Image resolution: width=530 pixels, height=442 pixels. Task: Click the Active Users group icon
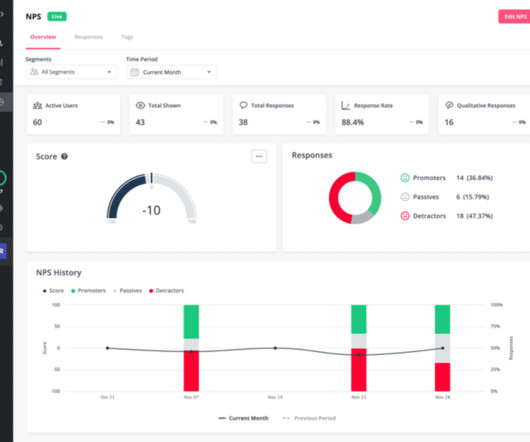click(x=37, y=105)
